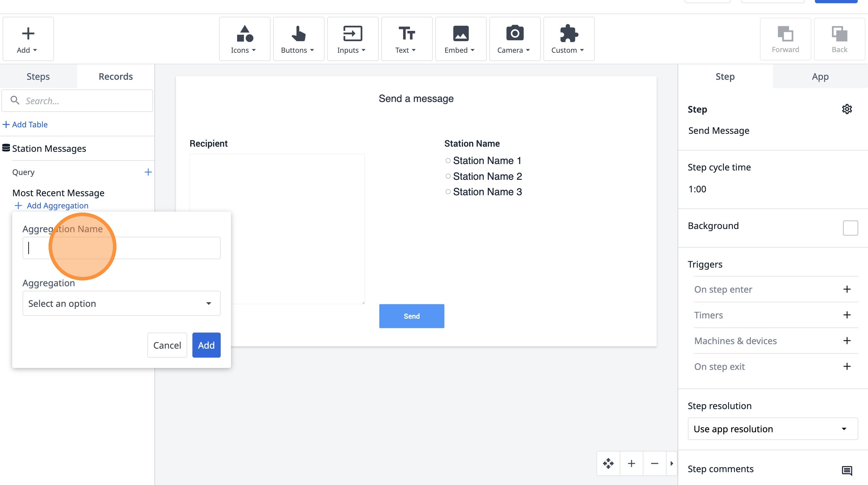Zoom in the canvas with plus icon
The image size is (868, 485).
click(632, 463)
